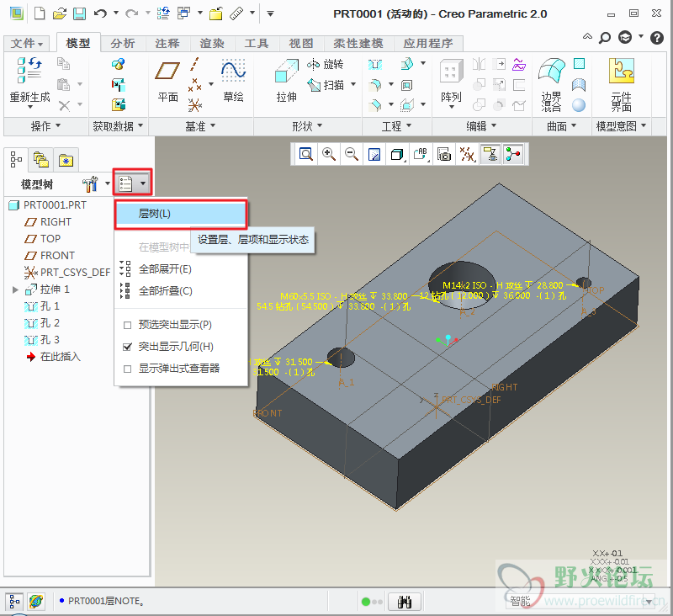The image size is (673, 616).
Task: Select PRT0001.PRT root node
Action: [x=48, y=205]
